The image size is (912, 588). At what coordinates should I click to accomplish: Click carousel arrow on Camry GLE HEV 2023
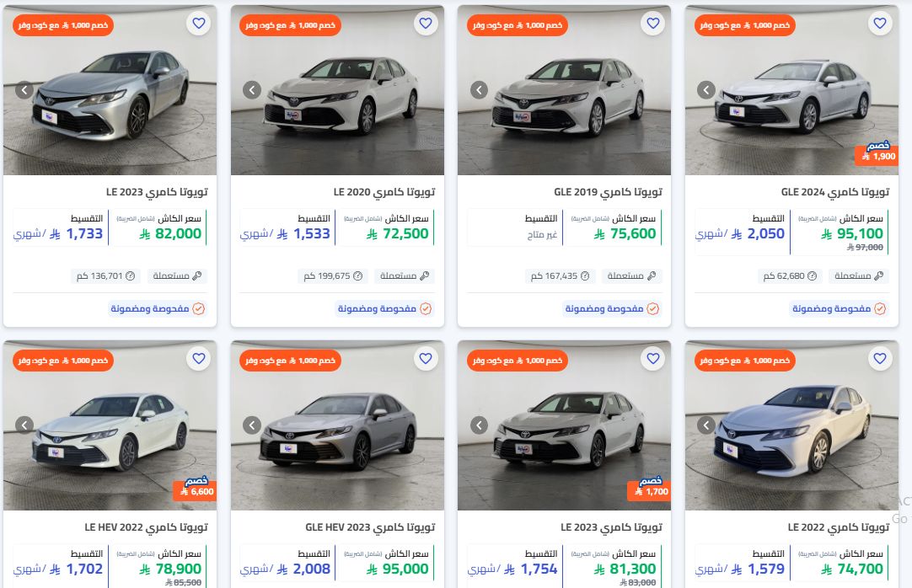(252, 425)
